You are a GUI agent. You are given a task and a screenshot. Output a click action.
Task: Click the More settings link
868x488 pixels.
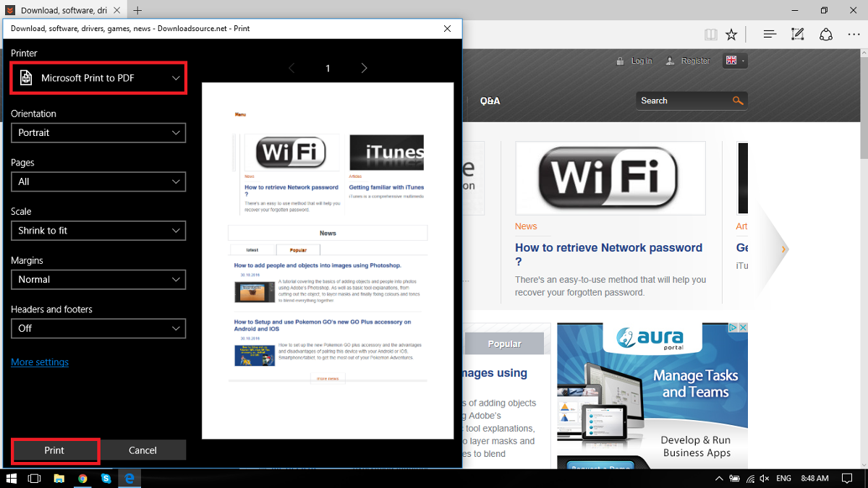click(x=40, y=362)
